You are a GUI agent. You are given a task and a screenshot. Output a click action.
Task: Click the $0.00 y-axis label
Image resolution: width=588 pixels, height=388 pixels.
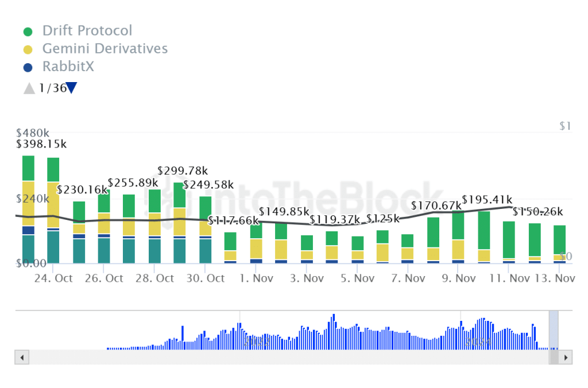(x=31, y=263)
